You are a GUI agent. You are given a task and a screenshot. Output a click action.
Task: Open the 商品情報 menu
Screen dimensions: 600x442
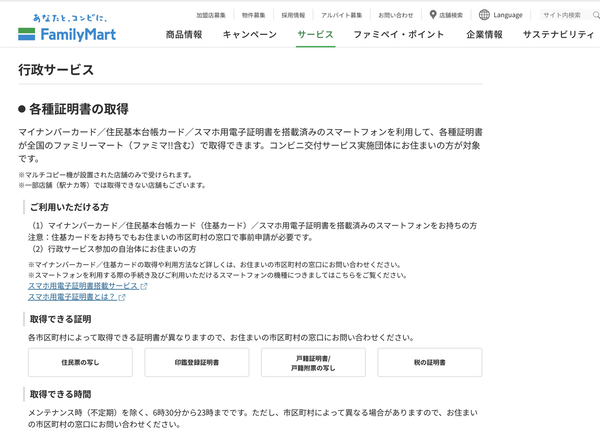click(184, 34)
